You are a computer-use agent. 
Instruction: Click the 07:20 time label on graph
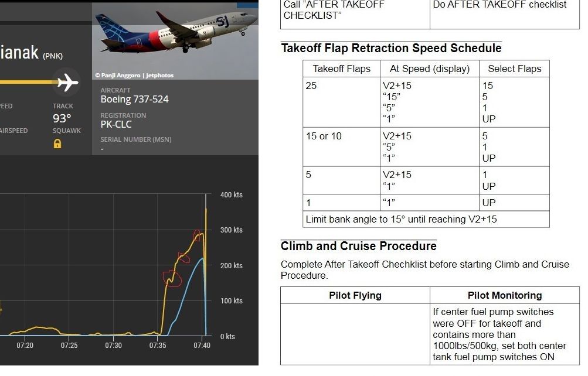click(x=25, y=346)
